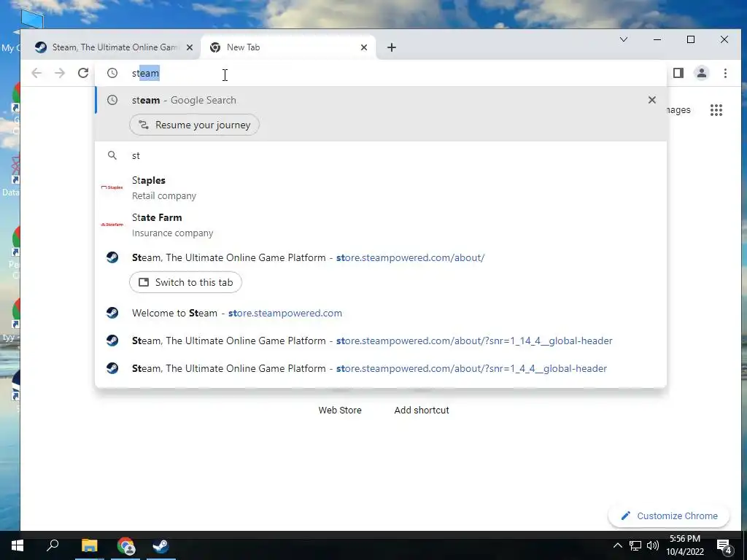Screen dimensions: 747x560
Task: Select the New Tab tab
Action: 288,47
